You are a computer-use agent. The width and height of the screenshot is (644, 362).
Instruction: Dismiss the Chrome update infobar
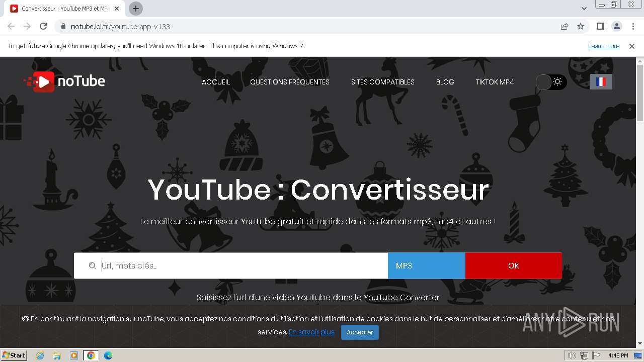[632, 46]
